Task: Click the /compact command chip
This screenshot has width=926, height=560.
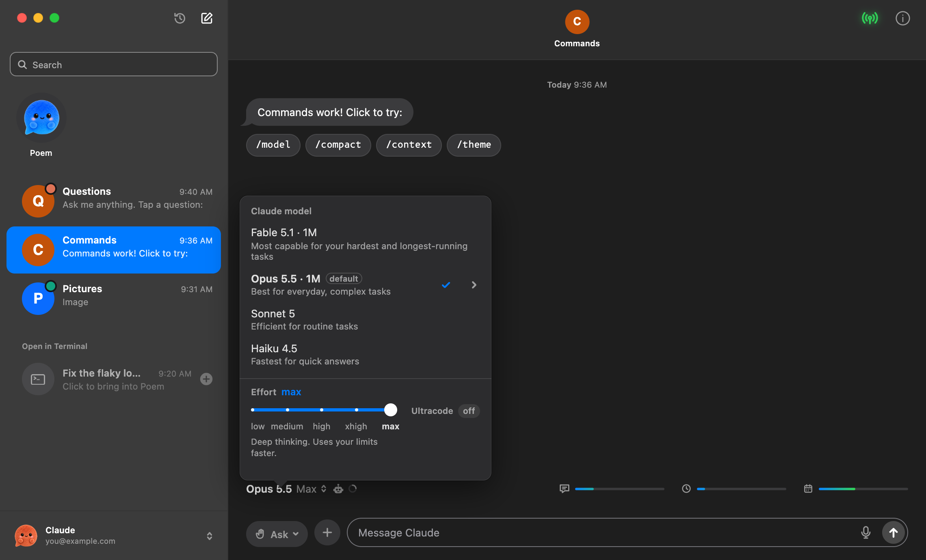Action: 338,145
